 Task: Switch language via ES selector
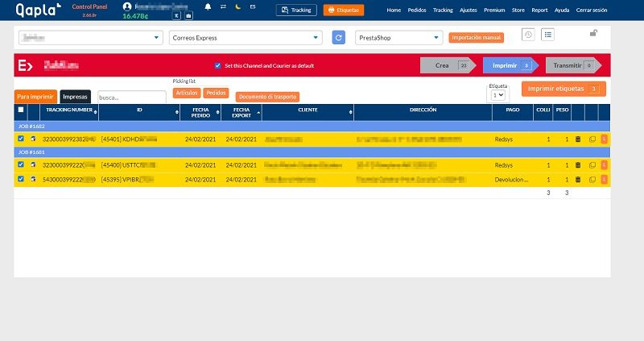pos(253,6)
